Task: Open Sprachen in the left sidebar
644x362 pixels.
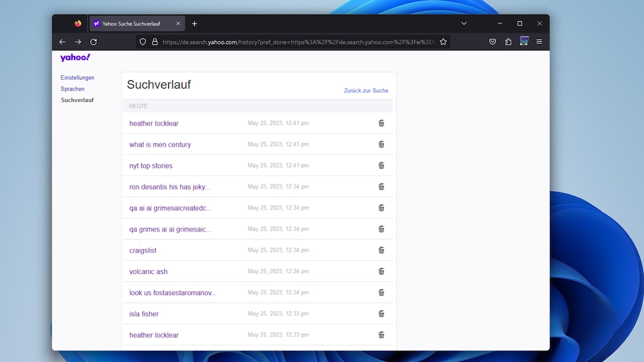Action: click(x=73, y=89)
